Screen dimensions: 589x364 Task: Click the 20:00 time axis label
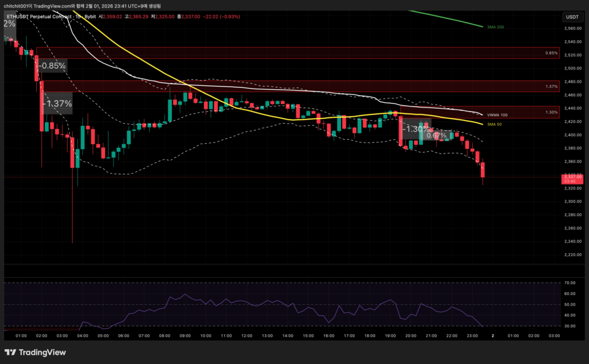(x=411, y=335)
